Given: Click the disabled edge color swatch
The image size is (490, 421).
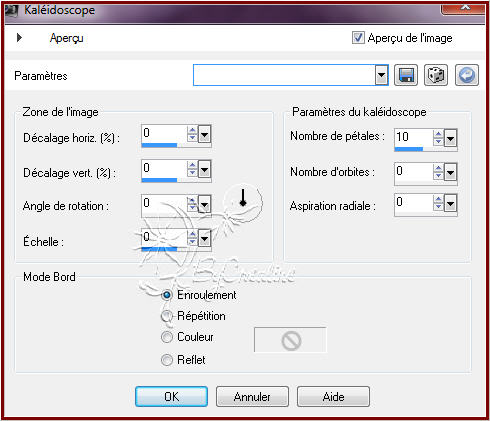Looking at the screenshot, I should [290, 340].
